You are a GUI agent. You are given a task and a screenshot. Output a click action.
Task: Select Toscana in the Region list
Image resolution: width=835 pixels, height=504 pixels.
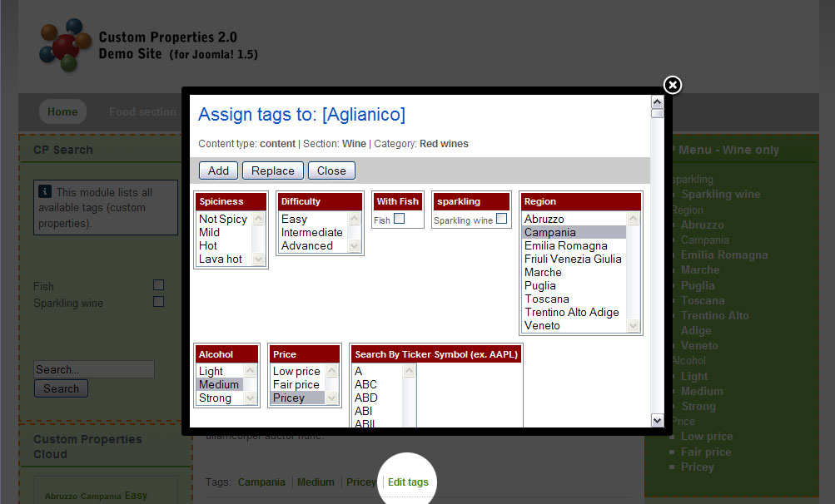(x=547, y=299)
